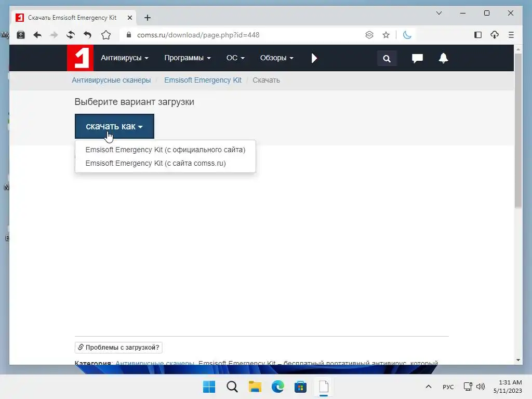Viewport: 532px width, 399px height.
Task: Click the РУС language indicator
Action: (448, 387)
